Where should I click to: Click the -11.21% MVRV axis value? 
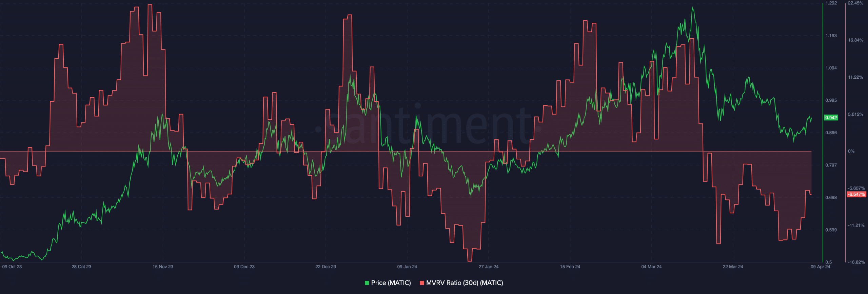point(856,225)
